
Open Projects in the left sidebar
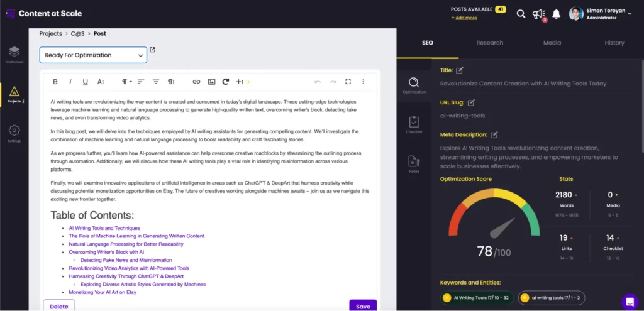(x=14, y=95)
